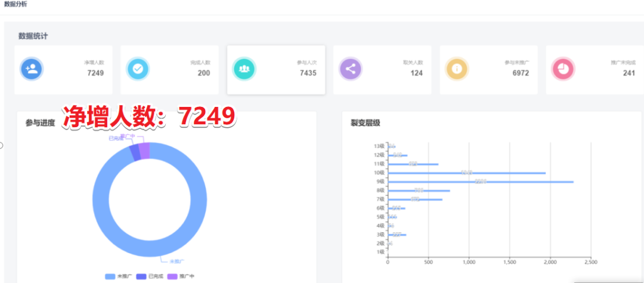Click the 参与人次 value 7435
This screenshot has width=644, height=283.
308,73
